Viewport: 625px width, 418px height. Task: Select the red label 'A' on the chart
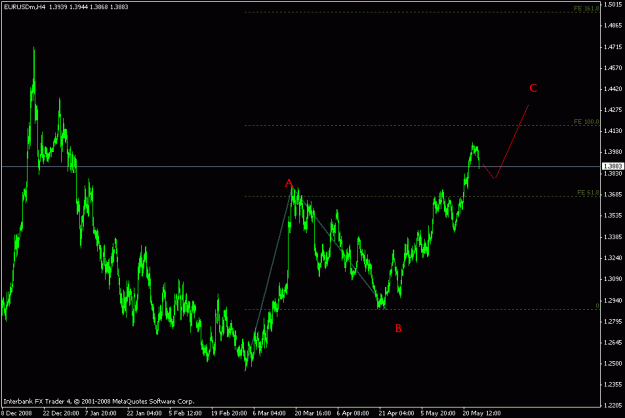click(289, 183)
